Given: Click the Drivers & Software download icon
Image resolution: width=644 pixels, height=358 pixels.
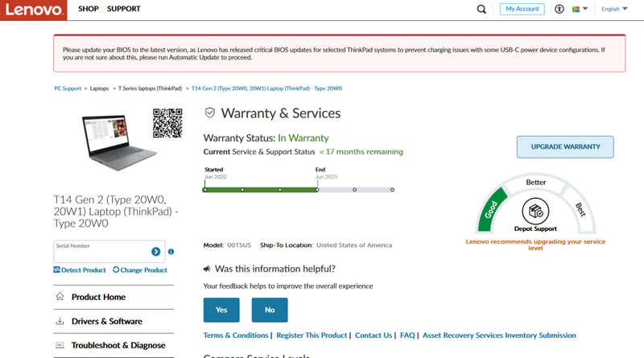Looking at the screenshot, I should click(x=60, y=321).
